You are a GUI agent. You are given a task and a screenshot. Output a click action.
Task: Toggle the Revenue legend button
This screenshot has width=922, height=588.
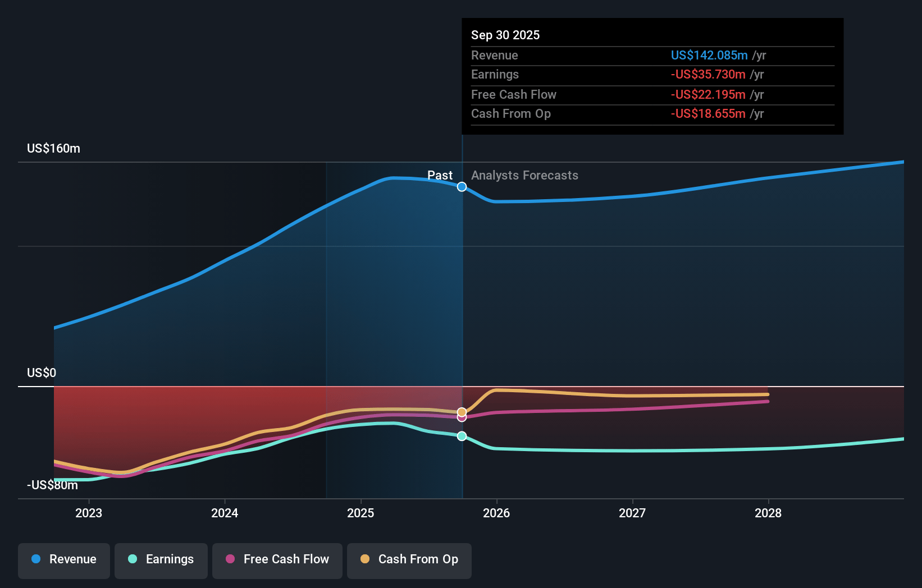click(x=64, y=560)
